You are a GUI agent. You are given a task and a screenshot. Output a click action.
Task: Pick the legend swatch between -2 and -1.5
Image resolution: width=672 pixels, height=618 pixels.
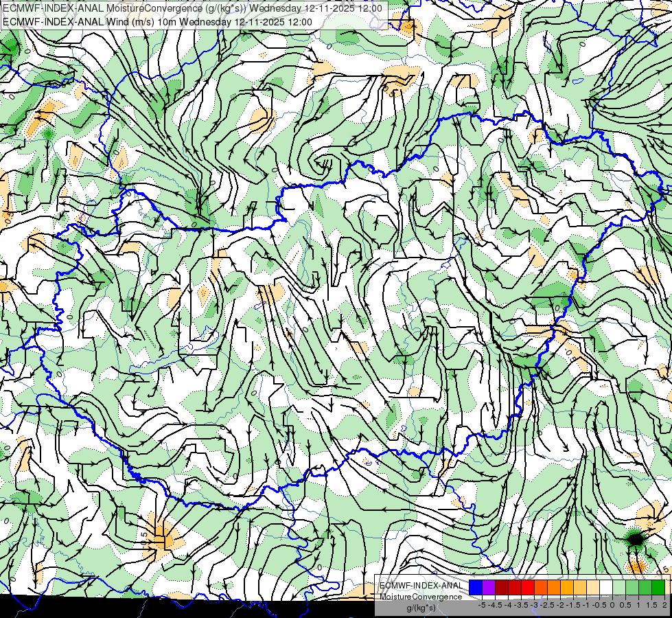(x=567, y=587)
